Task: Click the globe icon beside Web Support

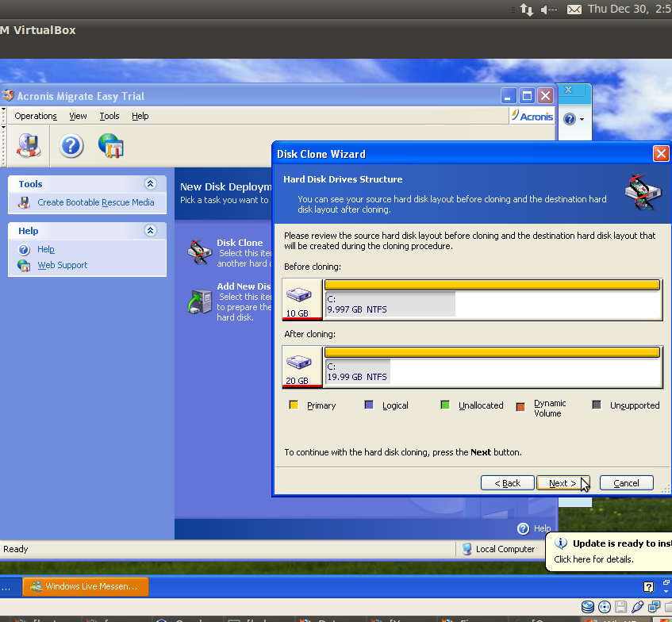Action: [x=24, y=265]
